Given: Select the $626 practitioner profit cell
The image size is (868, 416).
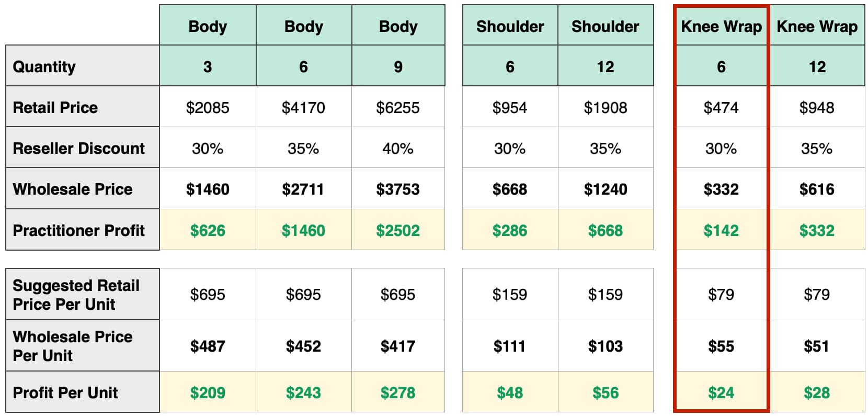Looking at the screenshot, I should [x=208, y=230].
